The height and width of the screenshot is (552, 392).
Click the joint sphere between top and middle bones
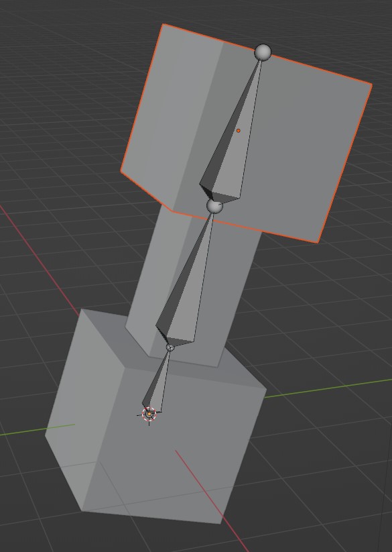click(214, 206)
